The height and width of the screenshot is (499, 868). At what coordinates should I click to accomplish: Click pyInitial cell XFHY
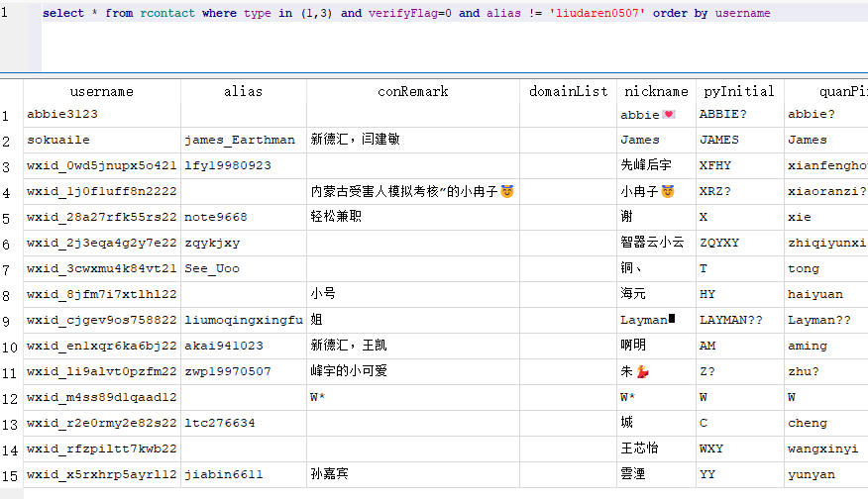739,165
